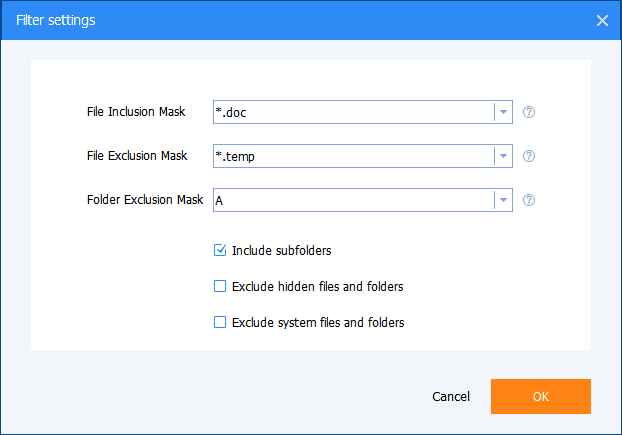The height and width of the screenshot is (435, 622).
Task: Click the File Inclusion Mask label
Action: [x=137, y=112]
